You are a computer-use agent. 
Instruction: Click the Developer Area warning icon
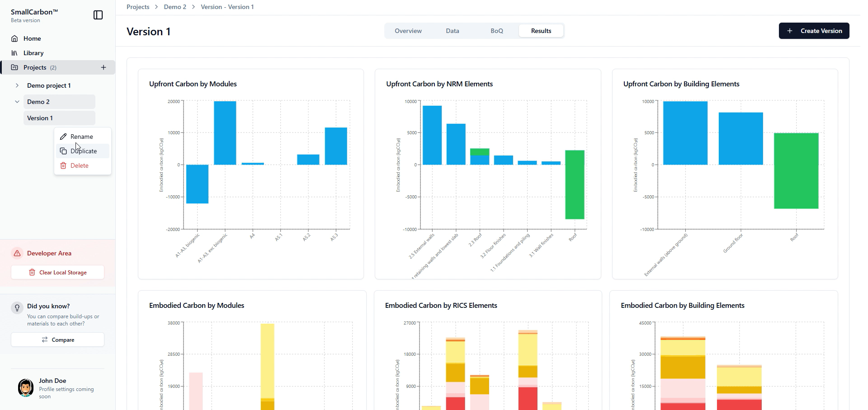17,253
